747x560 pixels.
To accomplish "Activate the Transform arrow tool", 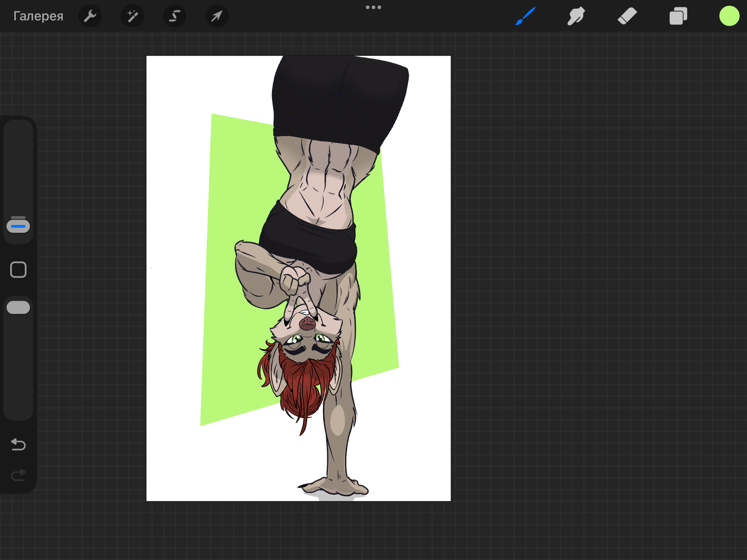I will [x=217, y=16].
